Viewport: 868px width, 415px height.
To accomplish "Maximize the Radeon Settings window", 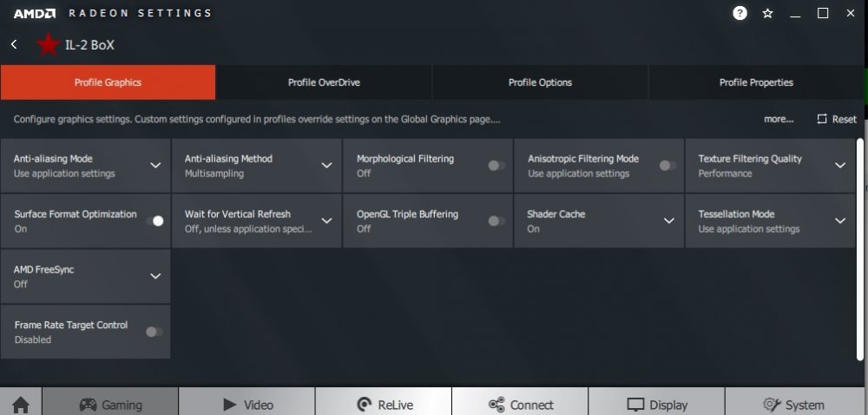I will tap(823, 13).
